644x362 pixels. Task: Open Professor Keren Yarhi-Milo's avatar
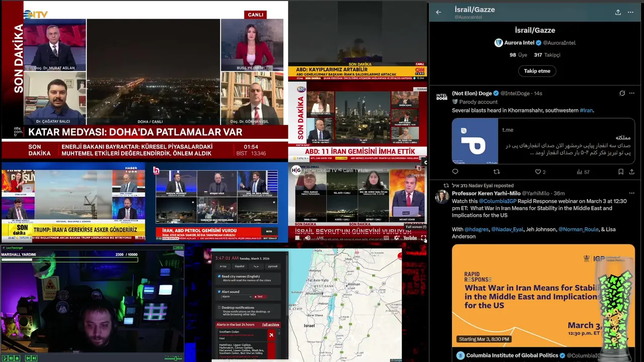tap(442, 197)
